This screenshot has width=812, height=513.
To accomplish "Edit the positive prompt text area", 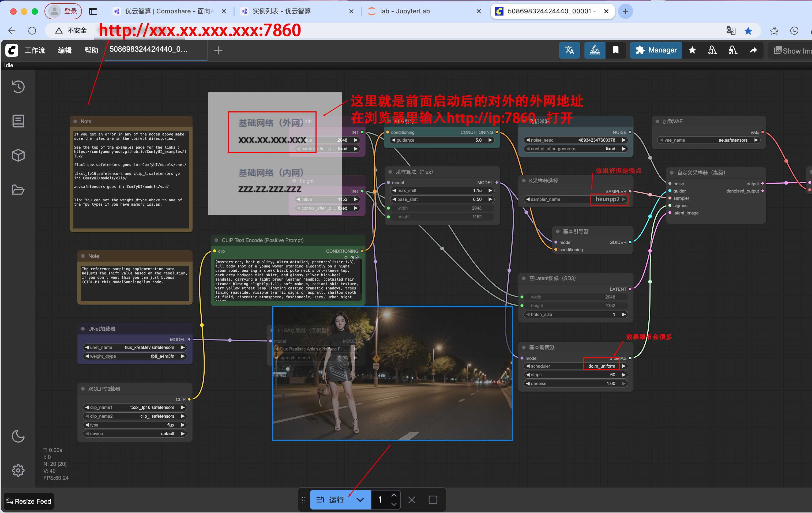I will [x=287, y=280].
